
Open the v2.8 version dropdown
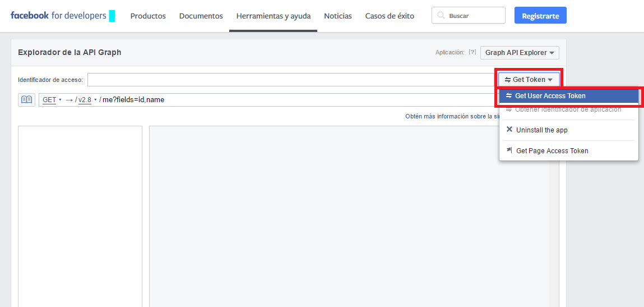87,99
